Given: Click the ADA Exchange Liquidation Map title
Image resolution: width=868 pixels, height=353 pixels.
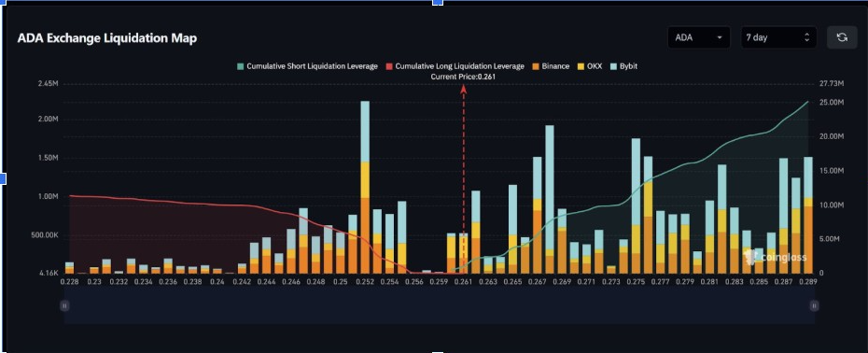Looking at the screenshot, I should pyautogui.click(x=106, y=38).
